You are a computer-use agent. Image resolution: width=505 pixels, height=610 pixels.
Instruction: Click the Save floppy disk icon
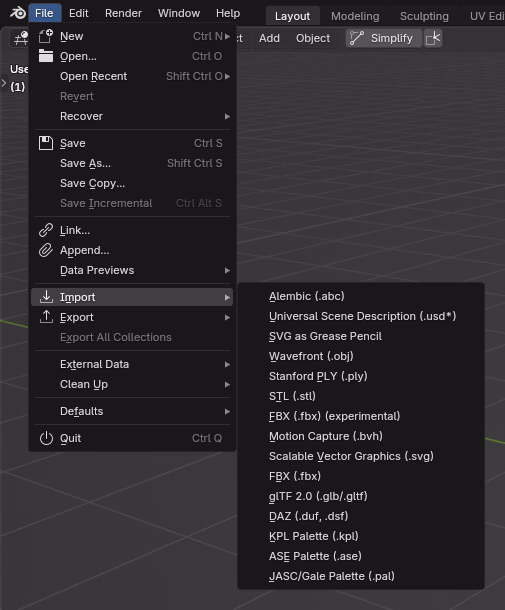(x=46, y=143)
